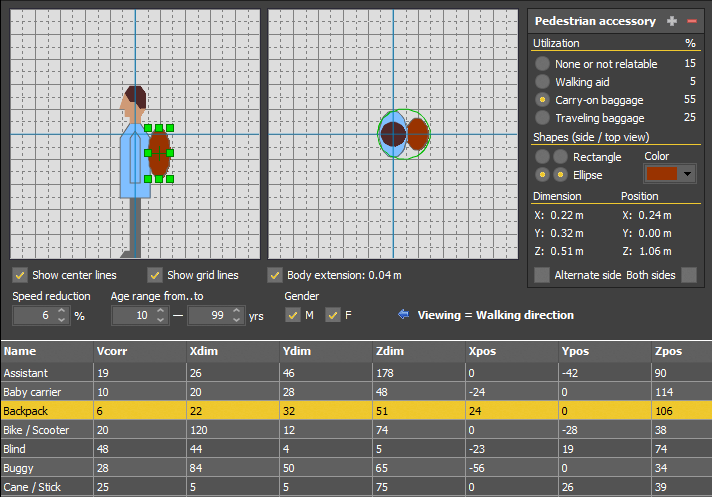Viewport: 712px width, 497px height.
Task: Click the blue walking direction arrow icon
Action: coord(404,314)
